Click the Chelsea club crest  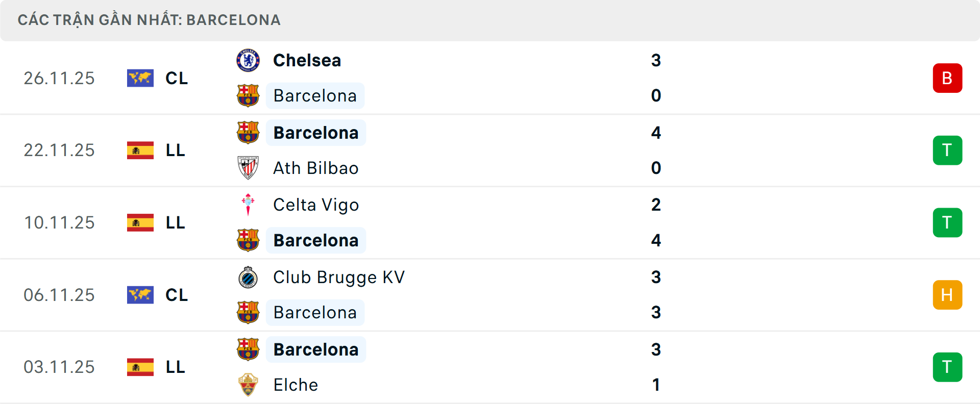249,60
